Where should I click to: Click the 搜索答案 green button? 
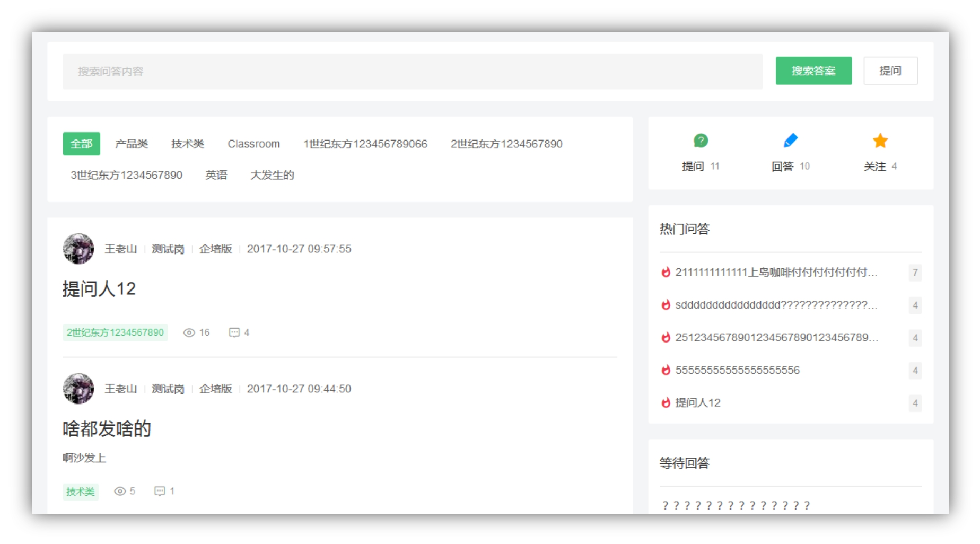coord(814,70)
